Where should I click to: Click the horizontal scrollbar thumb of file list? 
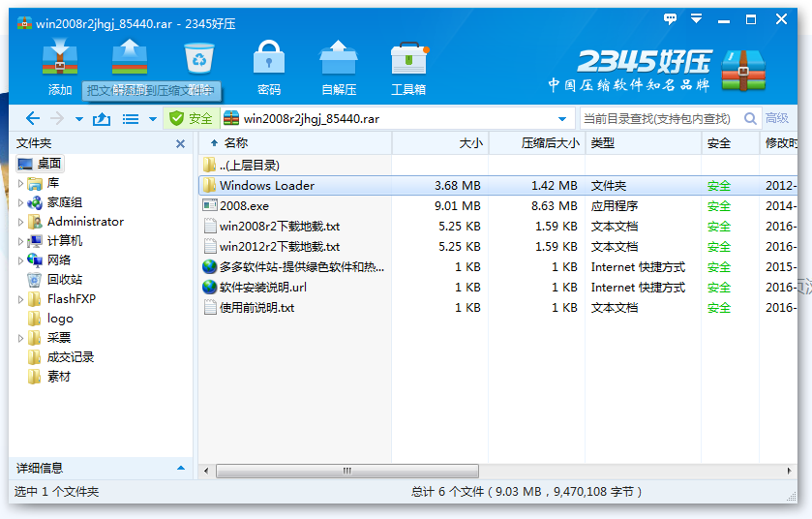[346, 472]
